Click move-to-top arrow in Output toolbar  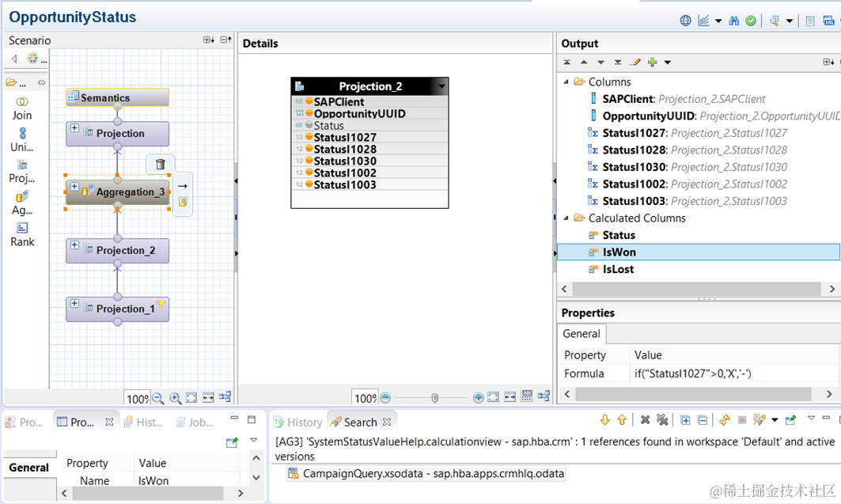click(567, 63)
